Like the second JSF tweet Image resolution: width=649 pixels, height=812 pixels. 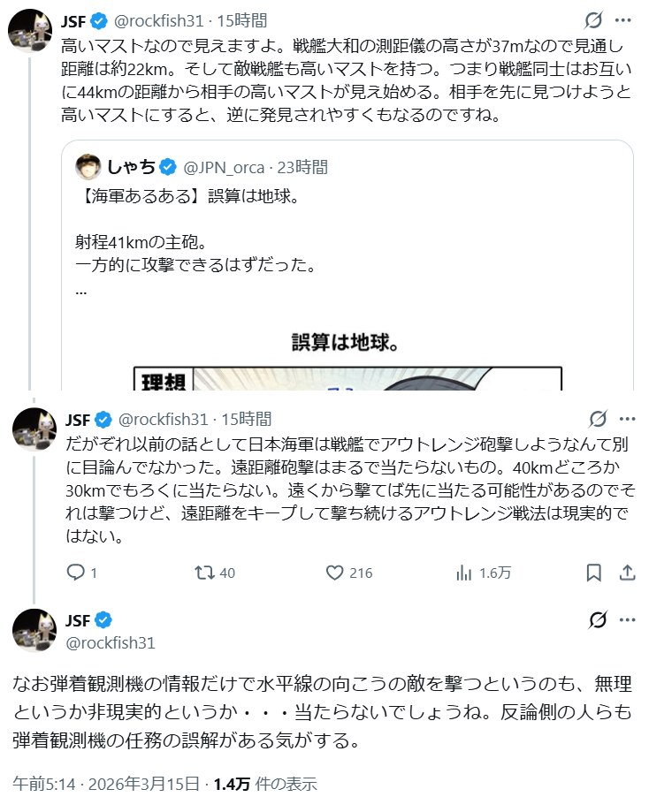point(335,573)
